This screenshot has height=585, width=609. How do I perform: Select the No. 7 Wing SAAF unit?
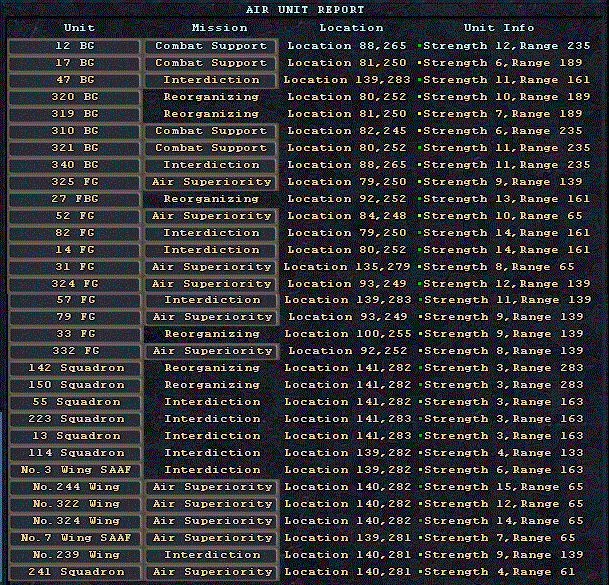[x=75, y=538]
